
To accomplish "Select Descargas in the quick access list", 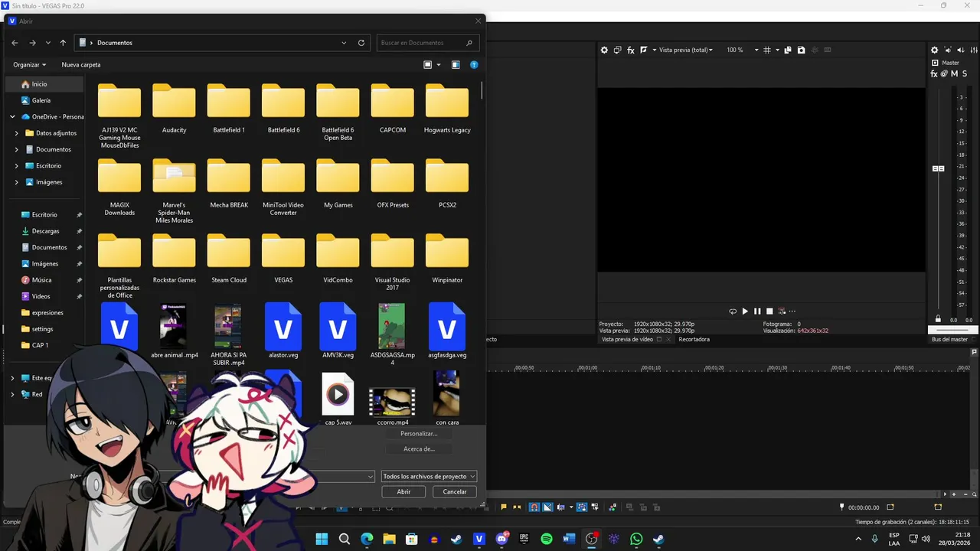I will pyautogui.click(x=45, y=231).
